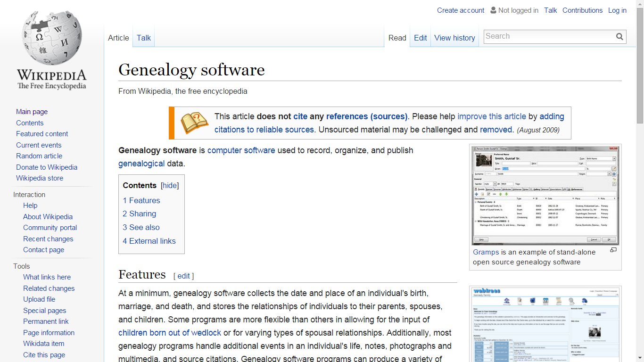Click inside the Search input box
Image resolution: width=644 pixels, height=362 pixels.
[542, 36]
